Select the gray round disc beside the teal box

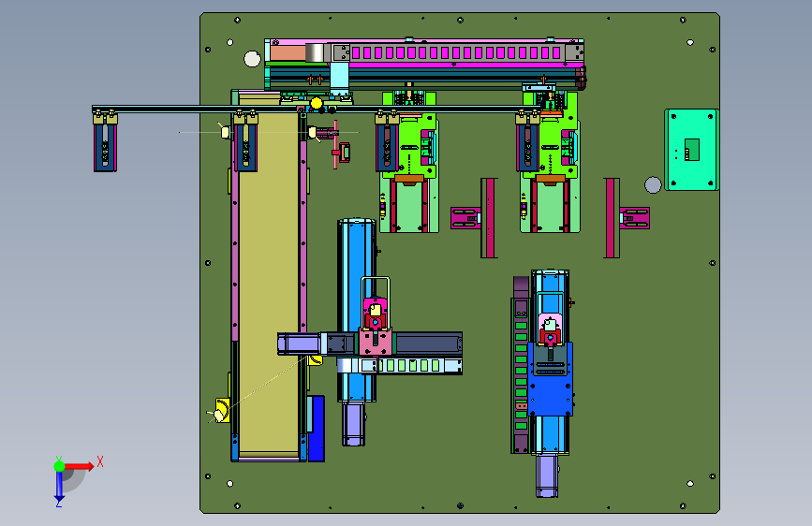point(653,184)
